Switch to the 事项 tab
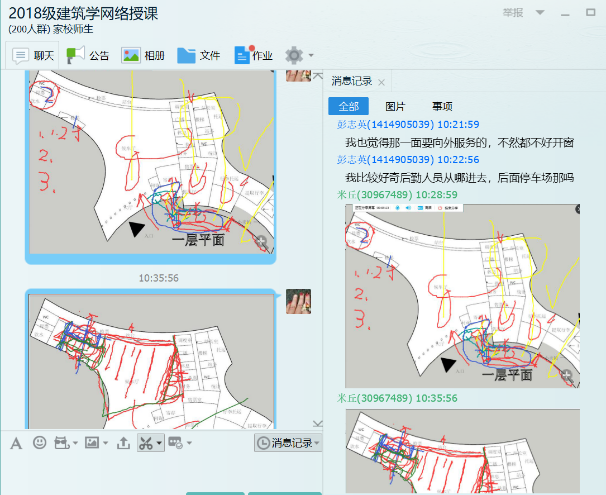The image size is (606, 495). coord(441,106)
